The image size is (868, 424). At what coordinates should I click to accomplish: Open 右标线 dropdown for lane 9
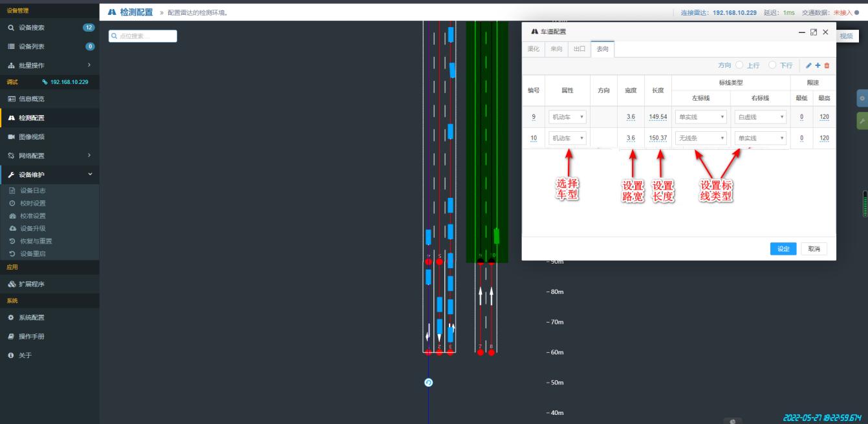(761, 117)
